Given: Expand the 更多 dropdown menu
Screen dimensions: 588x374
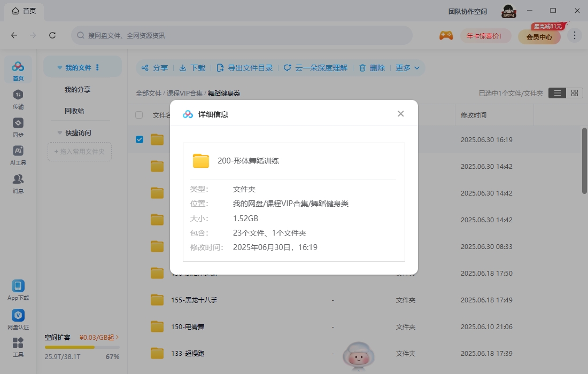Looking at the screenshot, I should coord(409,68).
